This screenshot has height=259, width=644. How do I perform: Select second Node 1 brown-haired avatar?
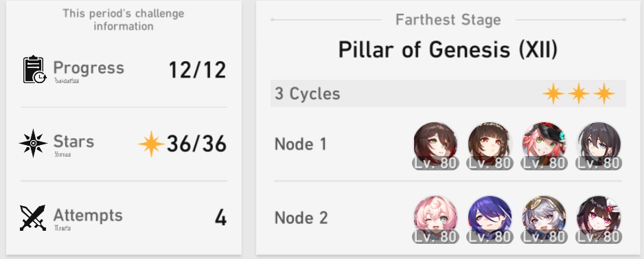(490, 146)
